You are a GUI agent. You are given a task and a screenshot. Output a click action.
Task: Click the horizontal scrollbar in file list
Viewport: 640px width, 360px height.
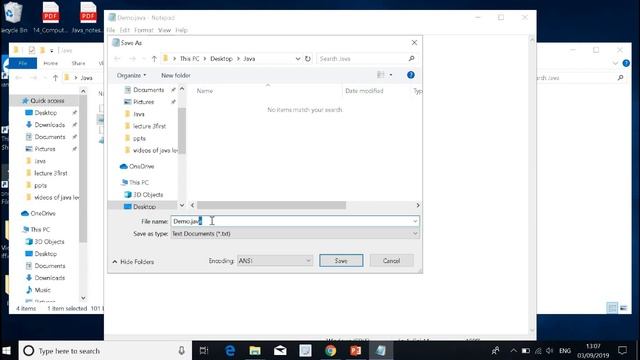(x=271, y=205)
